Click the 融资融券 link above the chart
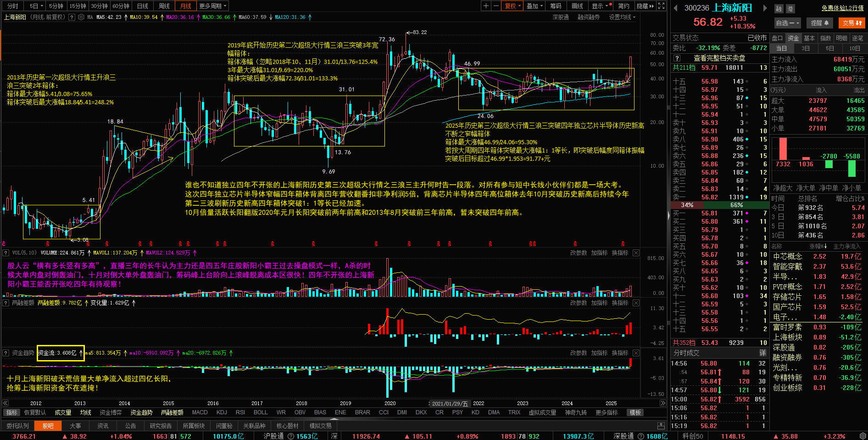The width and height of the screenshot is (868, 440). point(589,17)
